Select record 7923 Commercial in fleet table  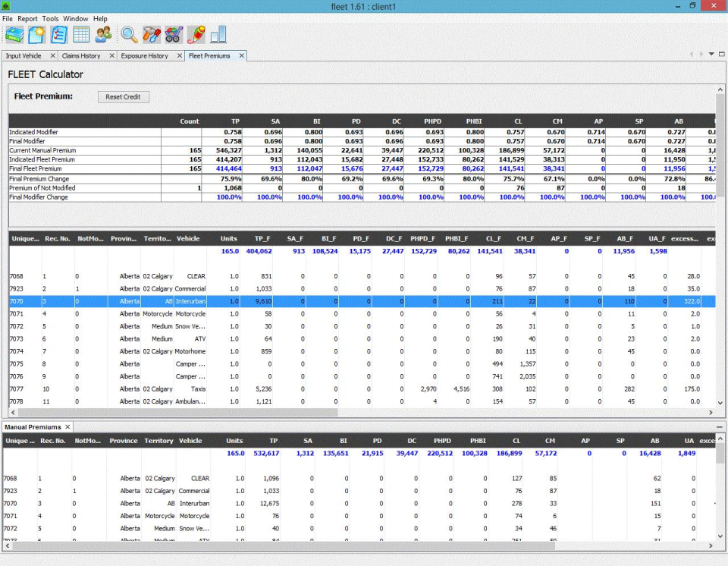(x=362, y=288)
